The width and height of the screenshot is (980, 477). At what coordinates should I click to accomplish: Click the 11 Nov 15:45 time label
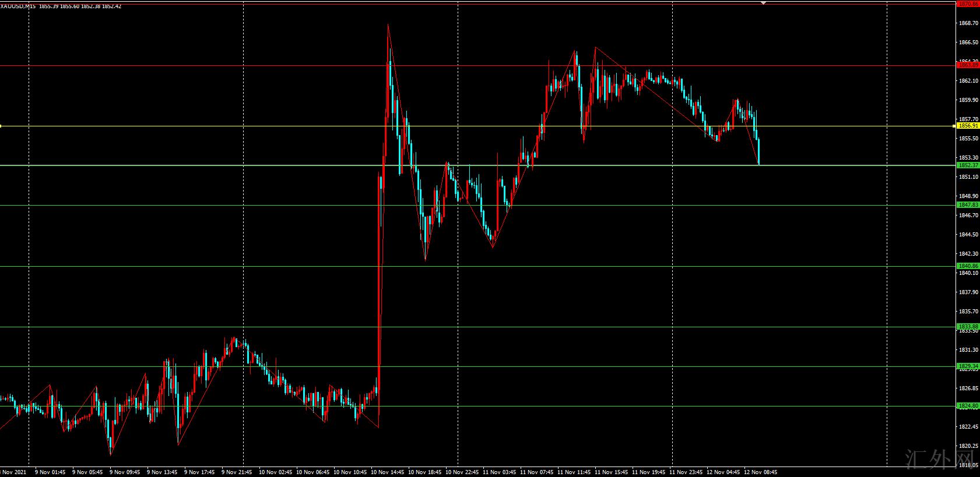[x=612, y=472]
